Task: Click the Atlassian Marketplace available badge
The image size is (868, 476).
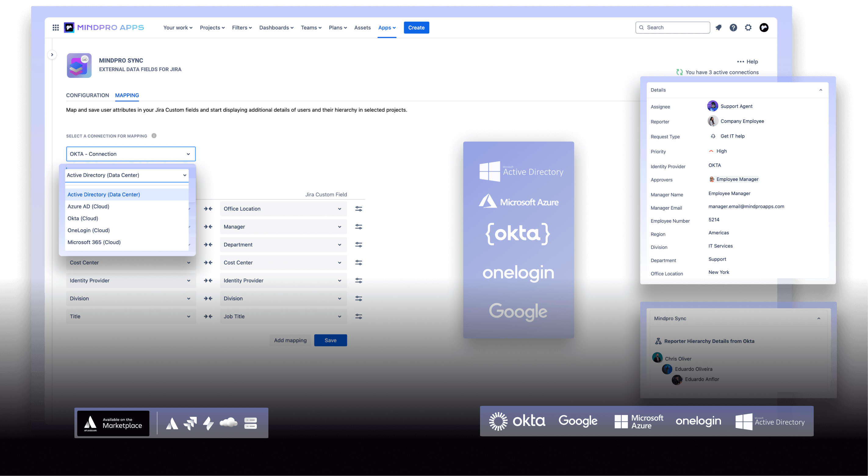Action: [113, 423]
